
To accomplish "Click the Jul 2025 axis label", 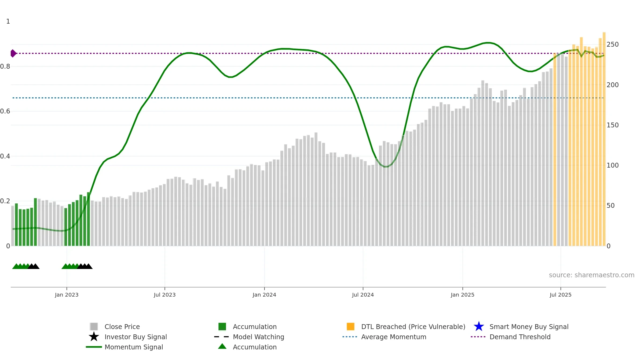I will click(561, 295).
